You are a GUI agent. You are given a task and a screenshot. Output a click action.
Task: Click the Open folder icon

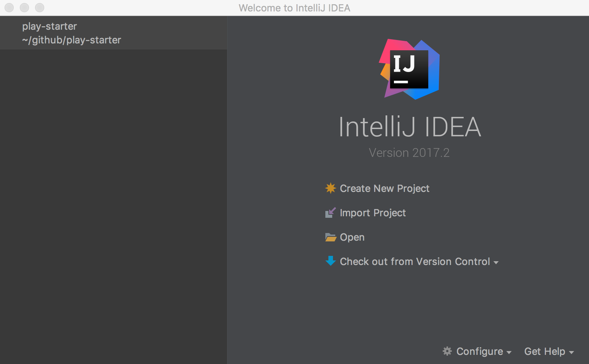330,237
